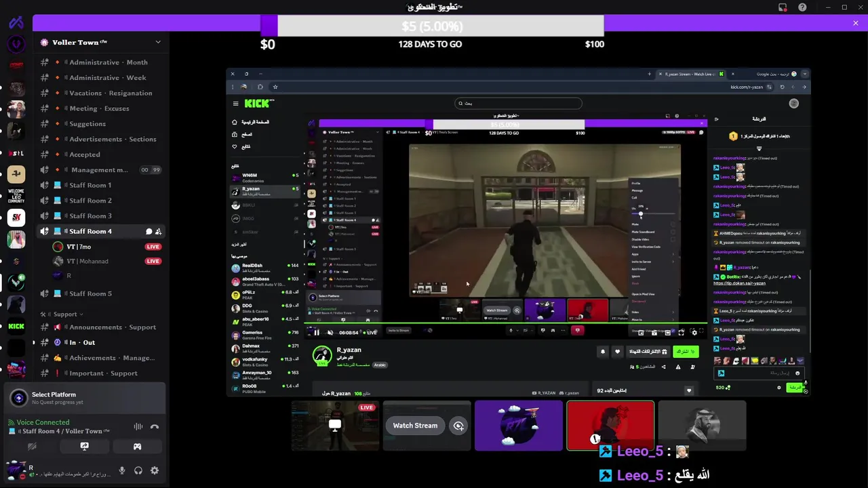The image size is (868, 488).
Task: Disconnect from voice using the hang-up icon
Action: [155, 427]
